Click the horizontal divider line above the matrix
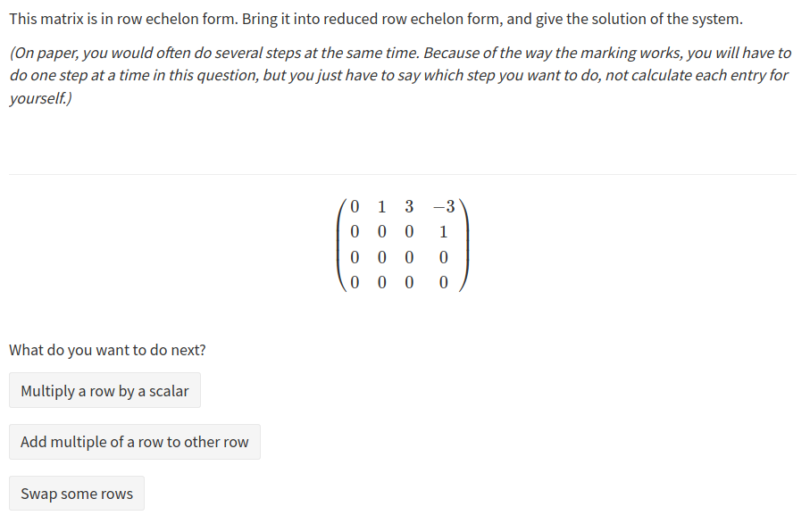810x532 pixels. (402, 174)
